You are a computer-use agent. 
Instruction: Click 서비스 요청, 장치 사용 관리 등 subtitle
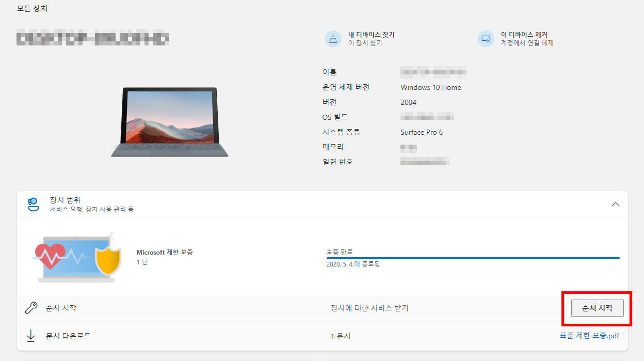pos(92,209)
